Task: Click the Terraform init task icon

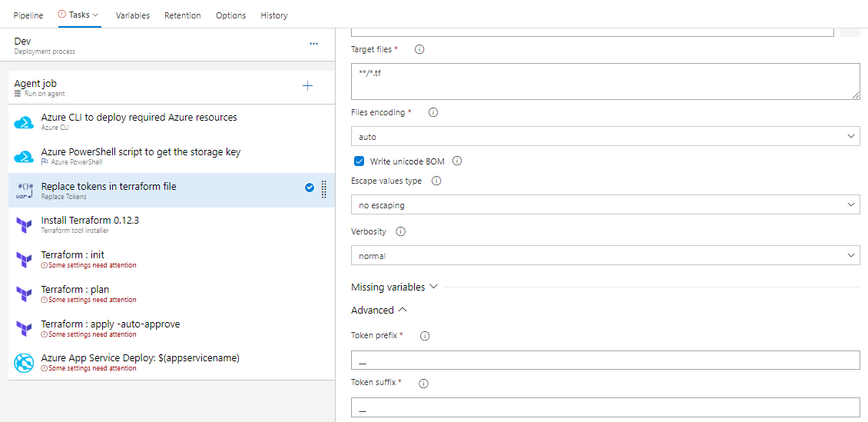Action: pyautogui.click(x=25, y=260)
